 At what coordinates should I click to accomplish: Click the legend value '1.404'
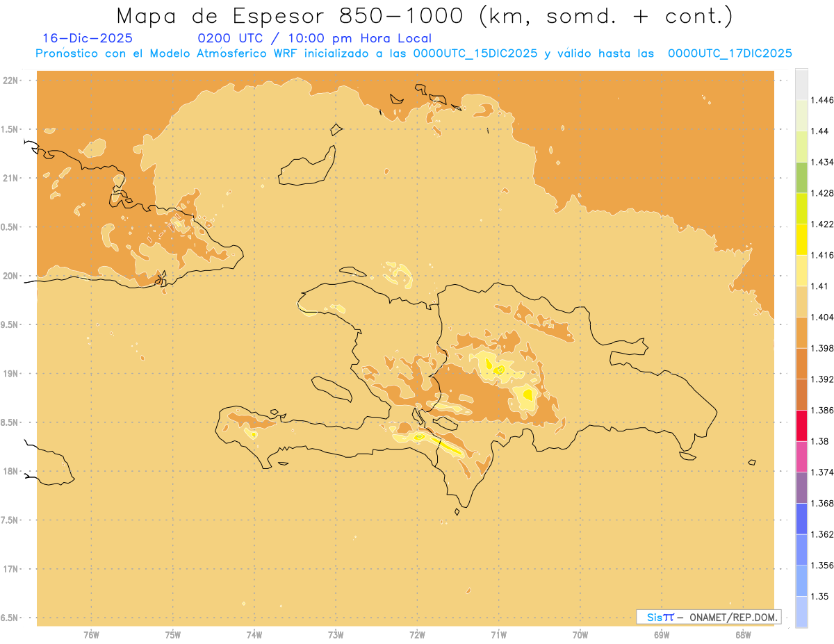(x=824, y=317)
